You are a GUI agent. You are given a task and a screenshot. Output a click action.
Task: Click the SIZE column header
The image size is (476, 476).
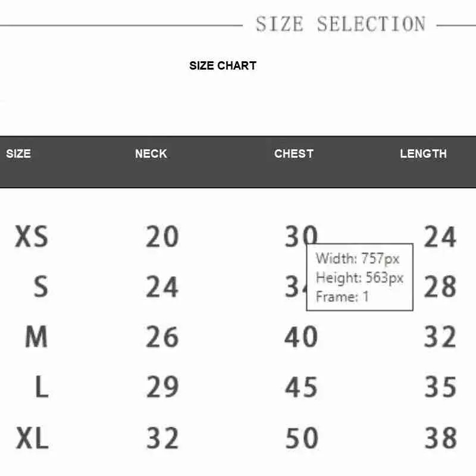18,154
